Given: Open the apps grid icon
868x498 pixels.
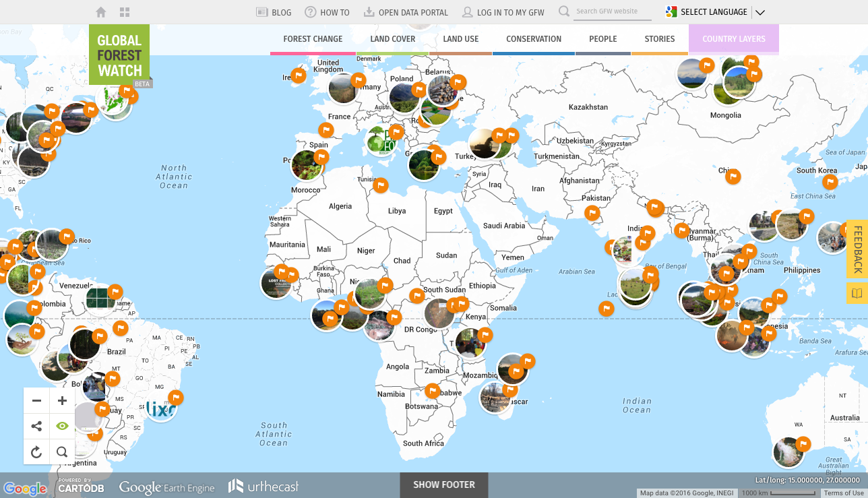Looking at the screenshot, I should 125,12.
